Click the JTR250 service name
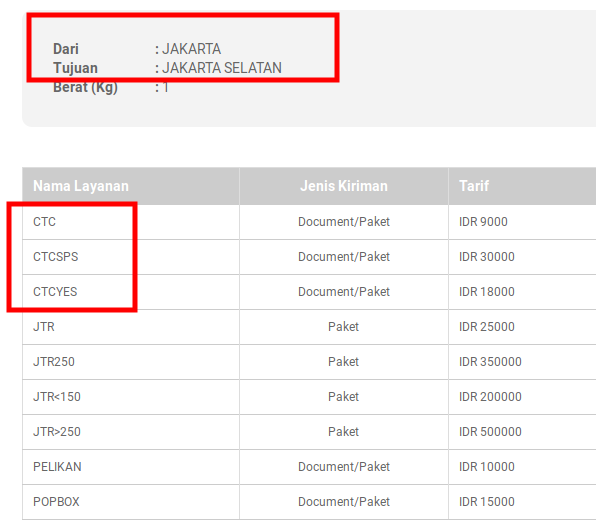The height and width of the screenshot is (526, 596). pos(54,362)
